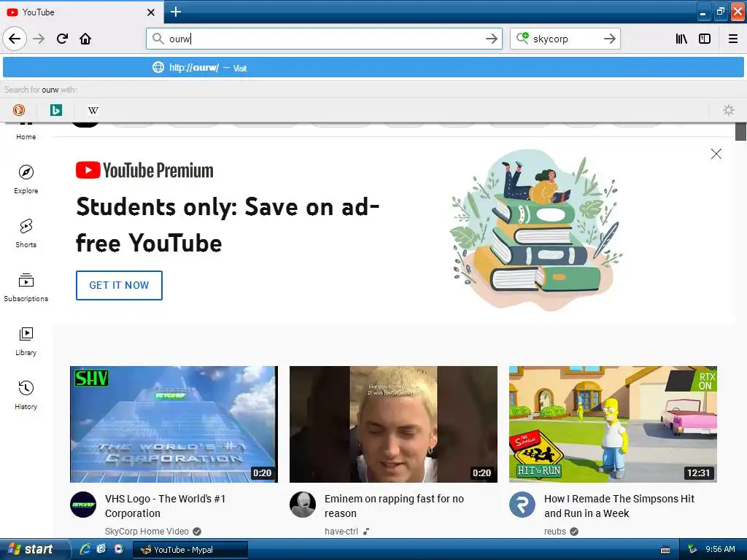The image size is (747, 560).
Task: Go back with the browser back arrow
Action: point(15,39)
